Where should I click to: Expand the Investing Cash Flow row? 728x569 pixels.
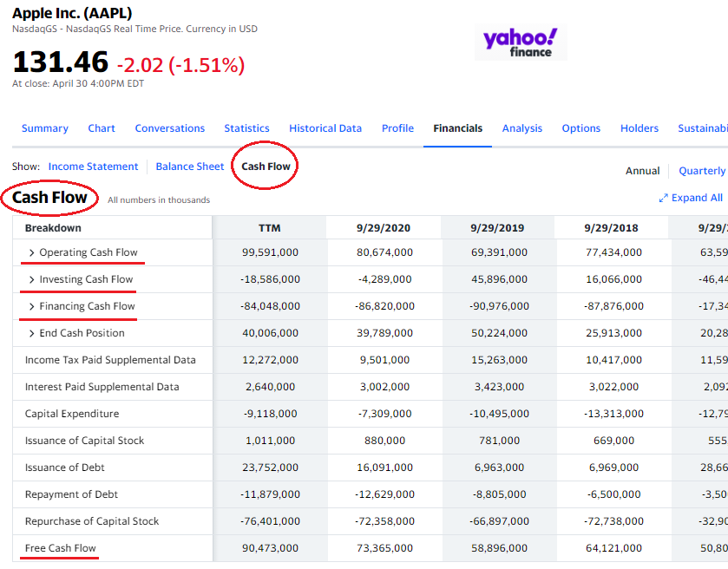(x=32, y=280)
